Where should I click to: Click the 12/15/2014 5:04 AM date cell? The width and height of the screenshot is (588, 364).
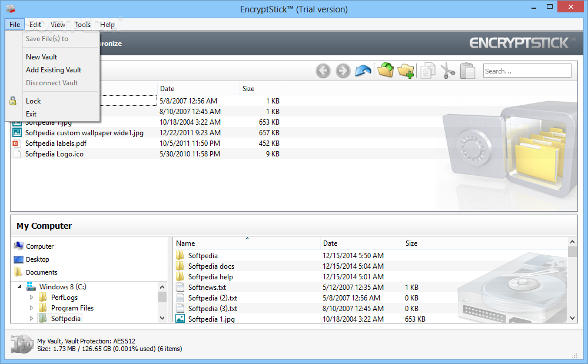pos(353,266)
